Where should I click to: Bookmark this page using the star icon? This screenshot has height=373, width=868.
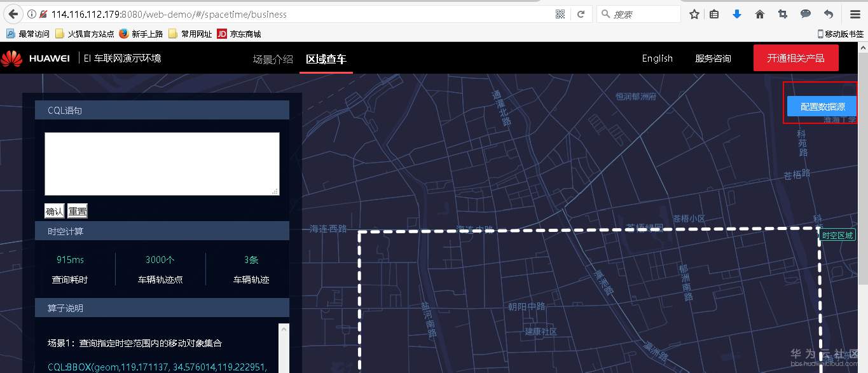pyautogui.click(x=693, y=14)
